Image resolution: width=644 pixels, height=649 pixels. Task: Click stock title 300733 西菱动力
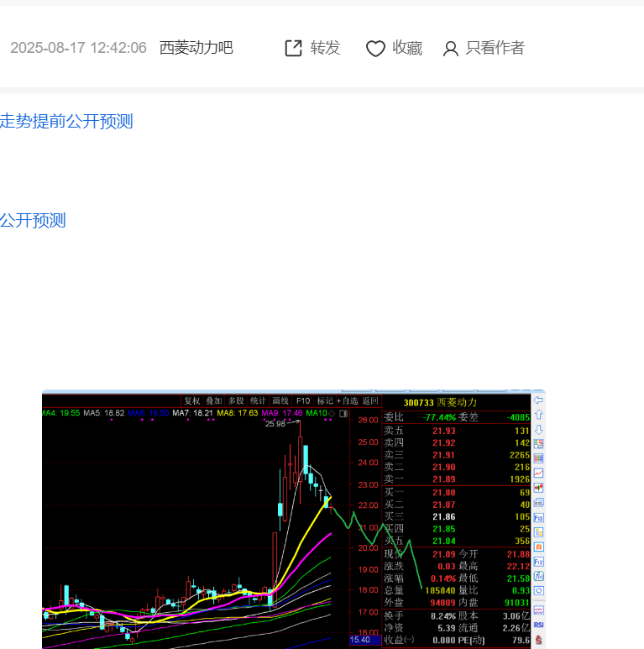[x=440, y=402]
